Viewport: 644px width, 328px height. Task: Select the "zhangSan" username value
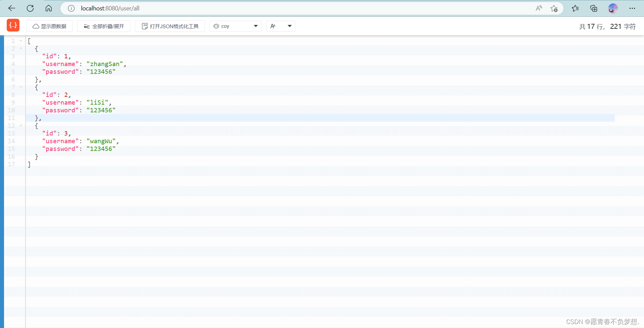(105, 64)
